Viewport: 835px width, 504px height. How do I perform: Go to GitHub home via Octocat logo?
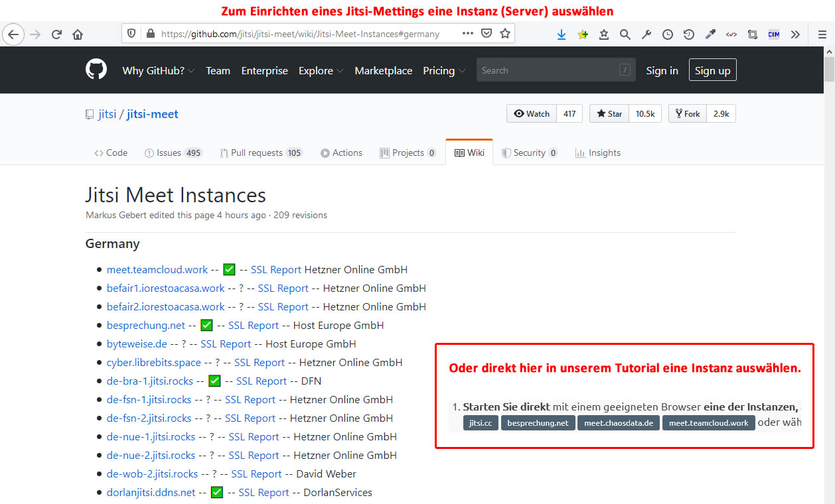coord(96,70)
